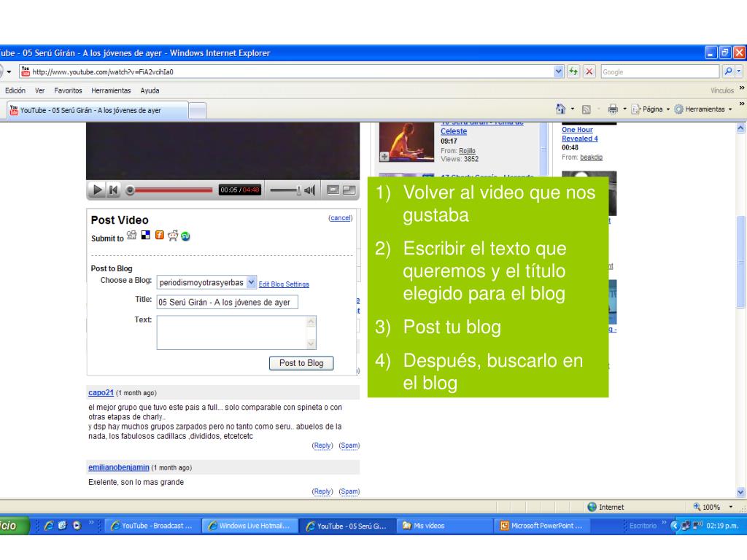Switch player to normal size view
747x560 pixels.
pyautogui.click(x=333, y=190)
